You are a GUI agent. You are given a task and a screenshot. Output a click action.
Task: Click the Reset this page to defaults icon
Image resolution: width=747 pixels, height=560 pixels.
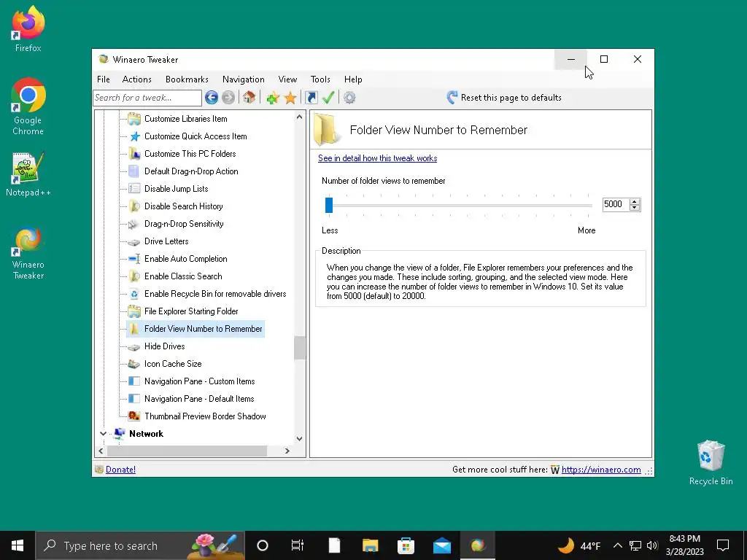click(x=452, y=97)
